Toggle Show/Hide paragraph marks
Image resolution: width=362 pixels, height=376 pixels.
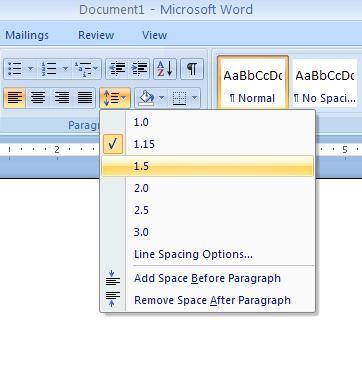pyautogui.click(x=192, y=69)
